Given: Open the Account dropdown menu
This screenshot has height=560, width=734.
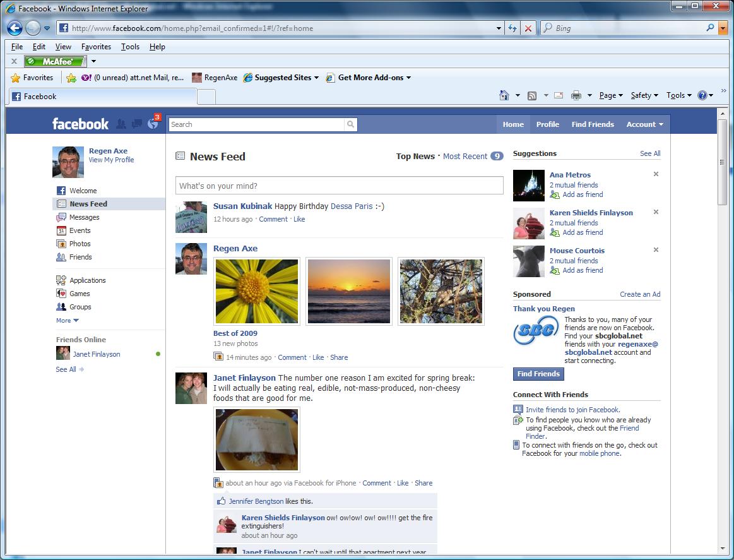Looking at the screenshot, I should [x=644, y=124].
